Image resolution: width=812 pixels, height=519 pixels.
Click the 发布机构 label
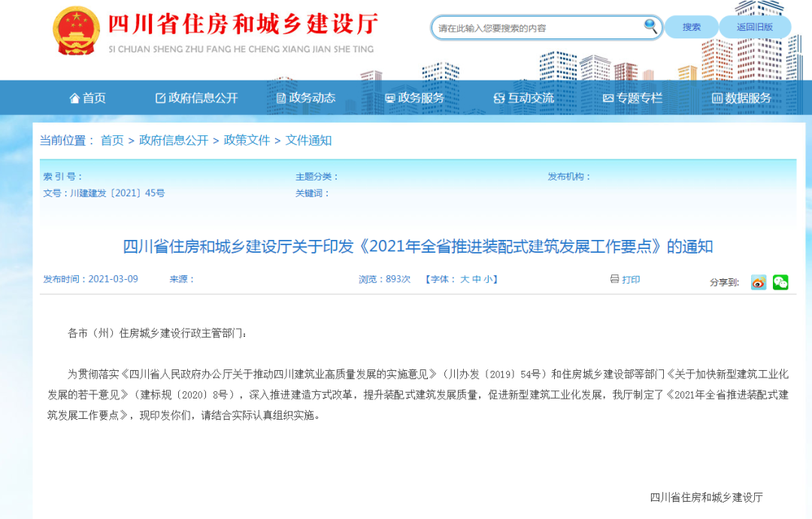click(569, 177)
